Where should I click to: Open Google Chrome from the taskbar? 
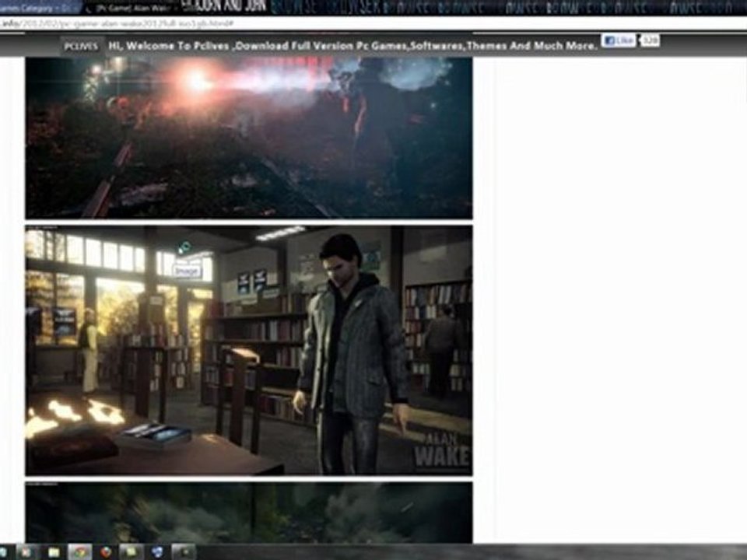coord(79,552)
